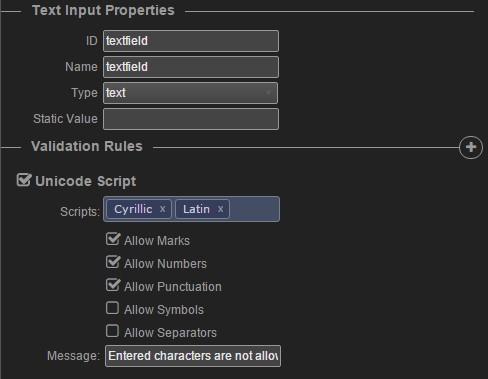Click the validation Message text field
Viewport: 488px width, 379px height.
(x=193, y=356)
